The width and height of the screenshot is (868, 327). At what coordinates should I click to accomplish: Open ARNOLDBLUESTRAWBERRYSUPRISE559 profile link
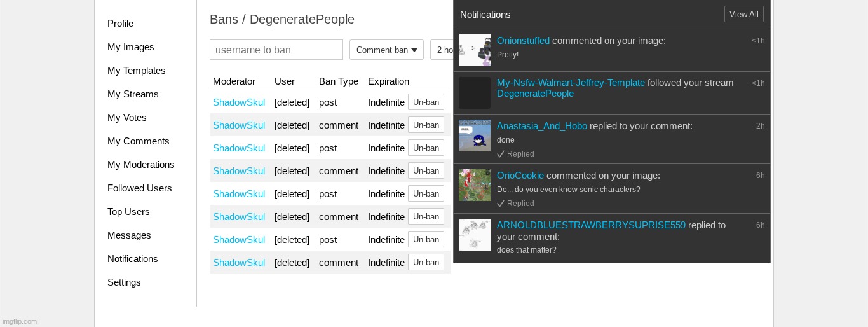591,225
